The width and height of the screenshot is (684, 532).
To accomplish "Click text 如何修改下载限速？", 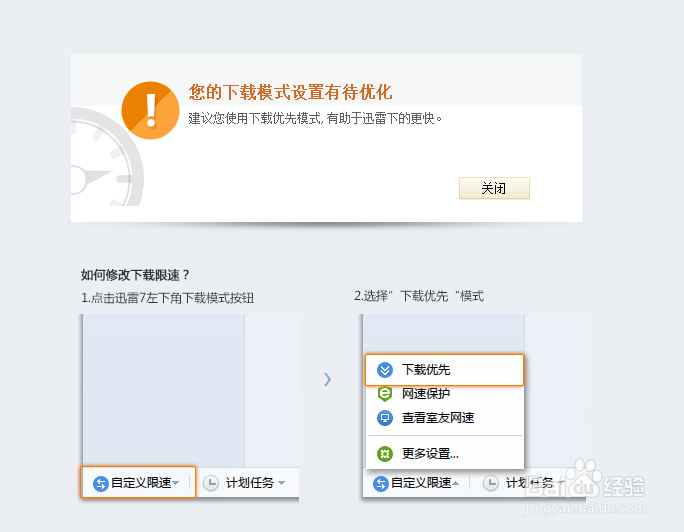I will click(135, 275).
